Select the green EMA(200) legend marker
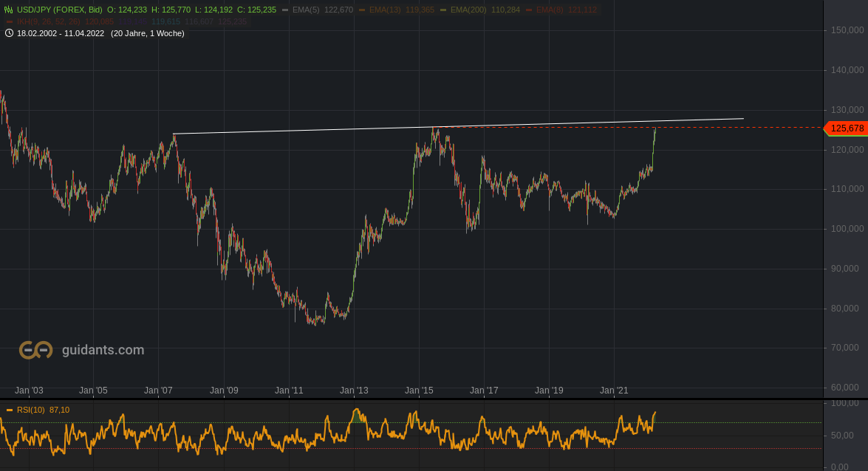Image resolution: width=868 pixels, height=471 pixels. tap(442, 10)
